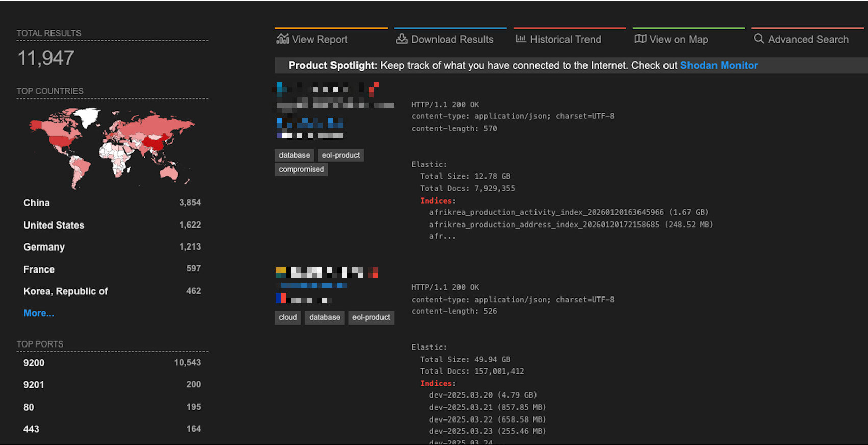Image resolution: width=868 pixels, height=445 pixels.
Task: Click the afrikrea_production_activity_index entry
Action: 569,212
